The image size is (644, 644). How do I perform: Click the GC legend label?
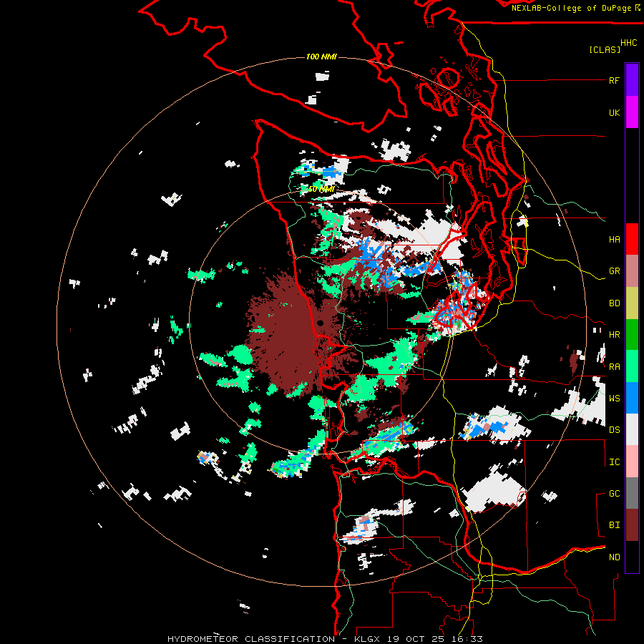(x=614, y=494)
